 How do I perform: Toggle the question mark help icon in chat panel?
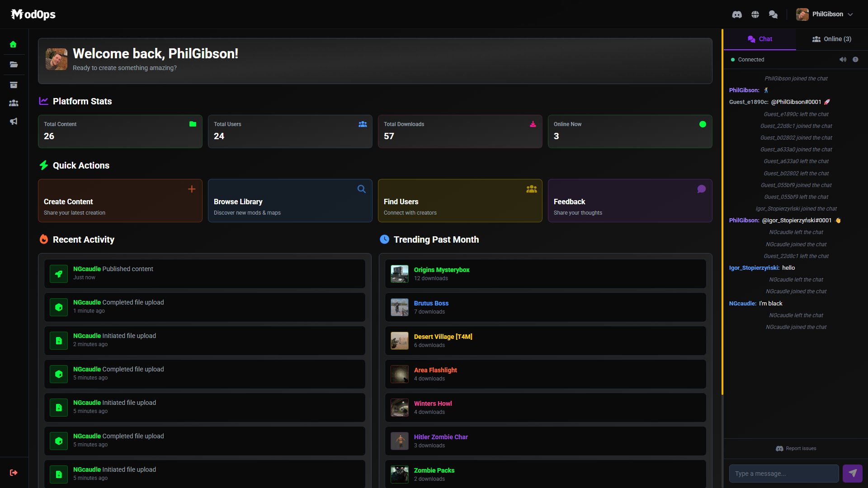tap(856, 59)
